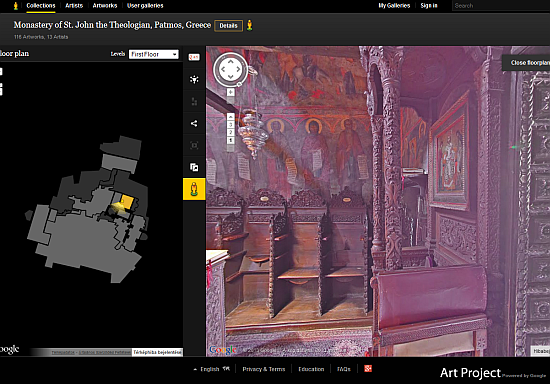Click the highlighted yellow room on floor plan
Image resolution: width=550 pixels, height=384 pixels.
point(127,202)
